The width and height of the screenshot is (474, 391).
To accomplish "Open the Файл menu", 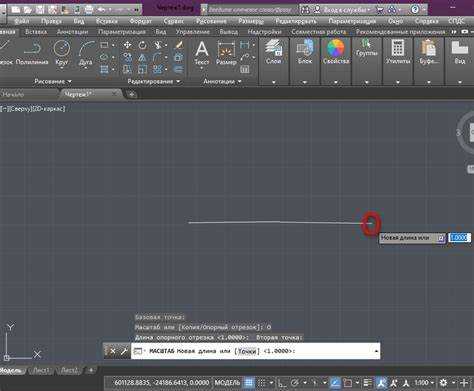I will coord(22,21).
